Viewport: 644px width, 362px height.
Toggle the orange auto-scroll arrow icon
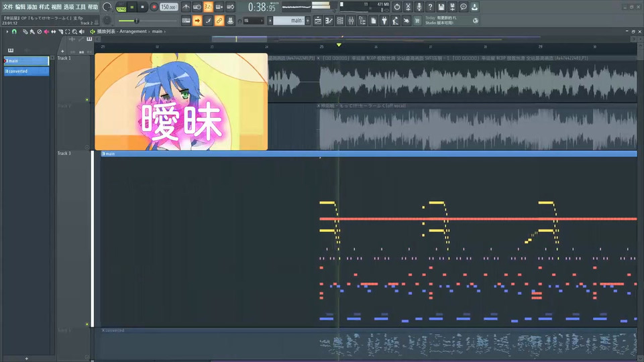point(197,21)
